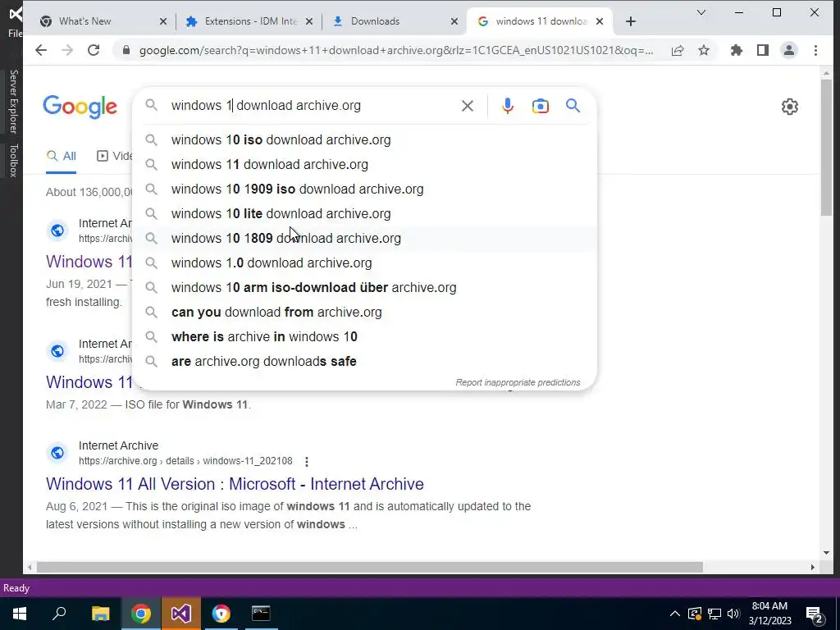Choose suggestion windows 11 download archive.org

pyautogui.click(x=364, y=164)
